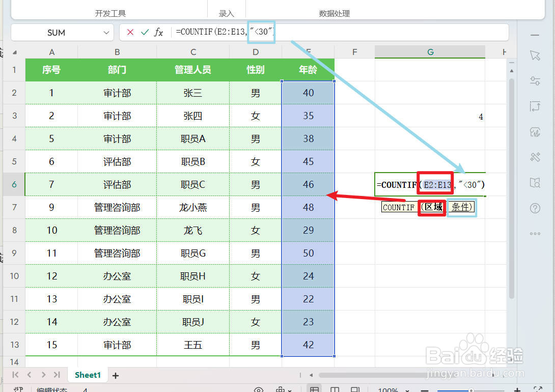Toggle page layout view at the bottom

[334, 388]
